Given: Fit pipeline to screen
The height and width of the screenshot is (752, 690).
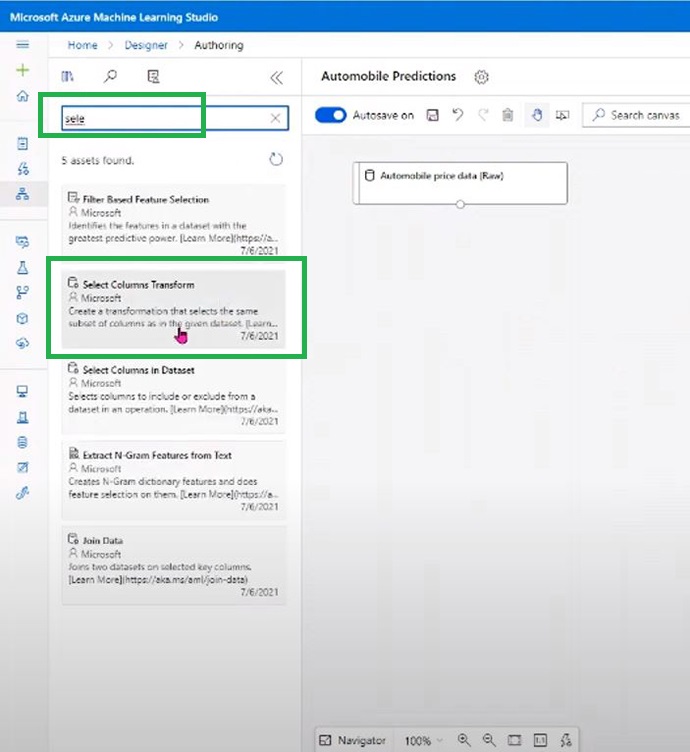Looking at the screenshot, I should (x=515, y=740).
